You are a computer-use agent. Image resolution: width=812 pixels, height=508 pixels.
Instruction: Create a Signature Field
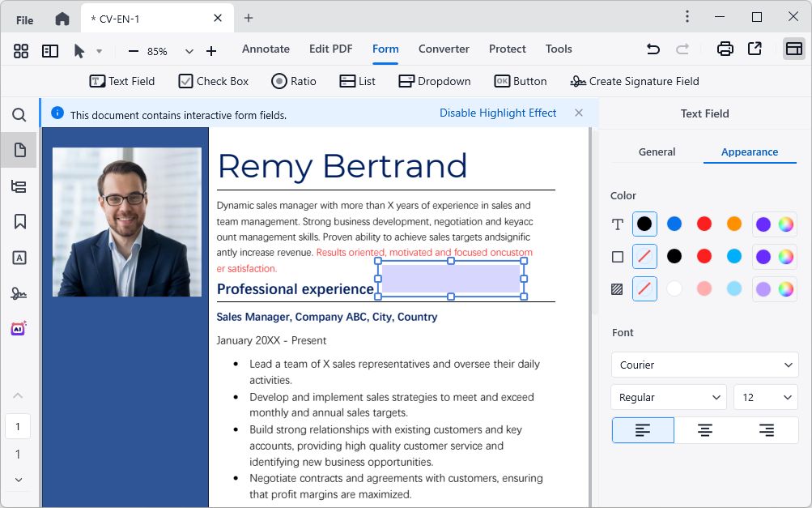[x=634, y=81]
